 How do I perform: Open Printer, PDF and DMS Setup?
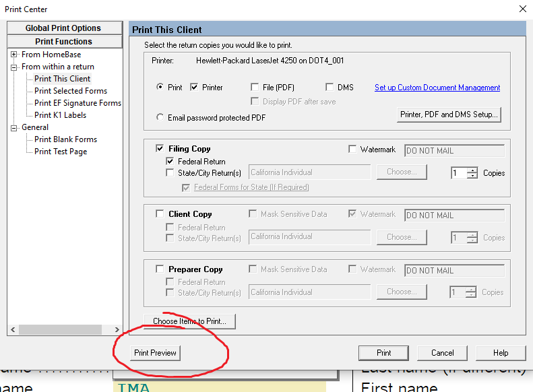click(449, 115)
